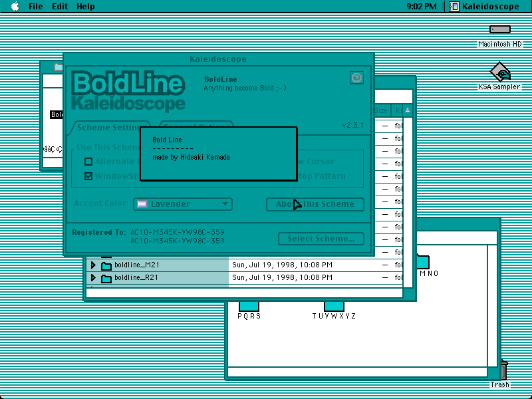Open the Apple menu
The width and height of the screenshot is (532, 399).
[x=15, y=6]
